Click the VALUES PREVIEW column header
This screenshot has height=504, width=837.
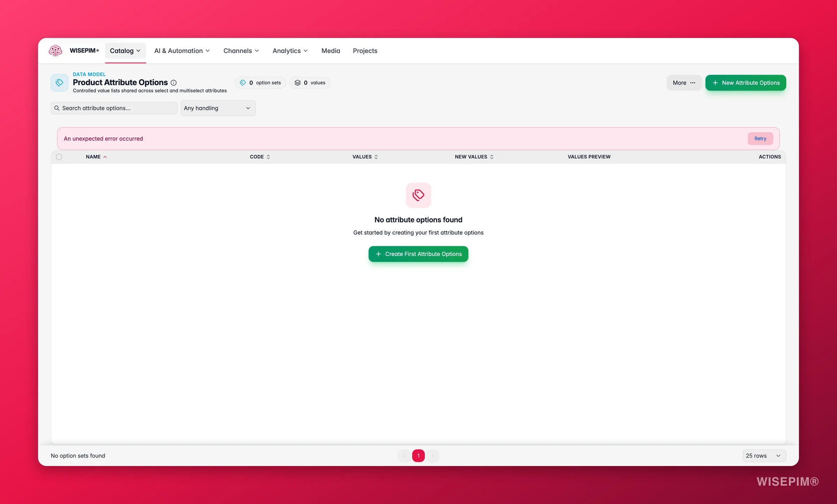(x=589, y=157)
